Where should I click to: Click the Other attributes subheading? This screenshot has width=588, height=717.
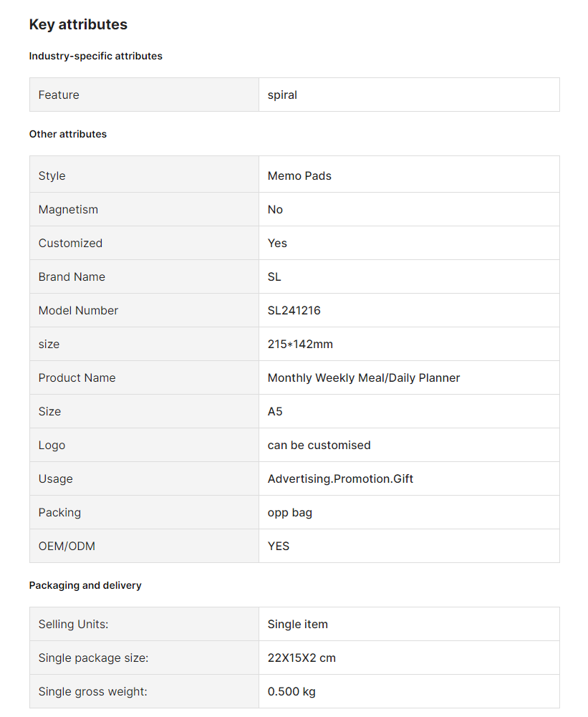pyautogui.click(x=67, y=134)
